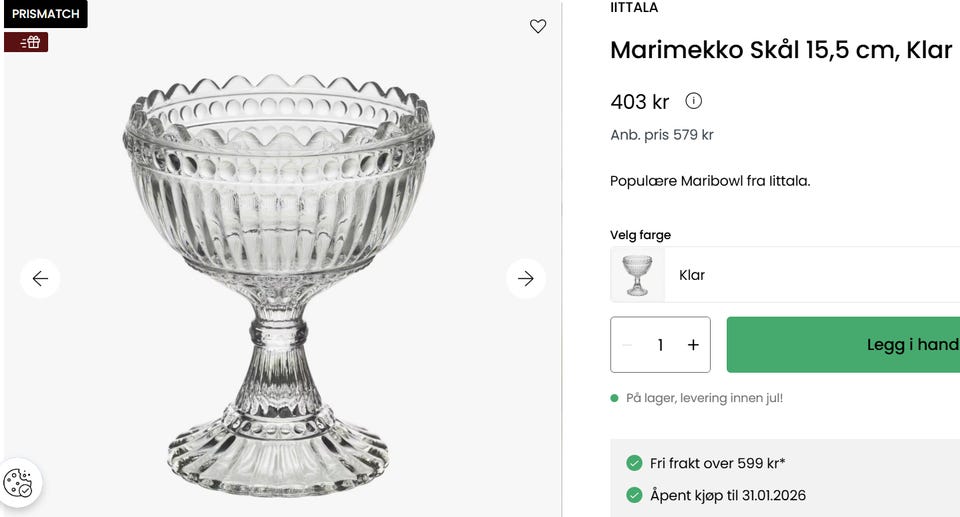Add product to favorites with heart icon
Image resolution: width=960 pixels, height=517 pixels.
click(538, 27)
